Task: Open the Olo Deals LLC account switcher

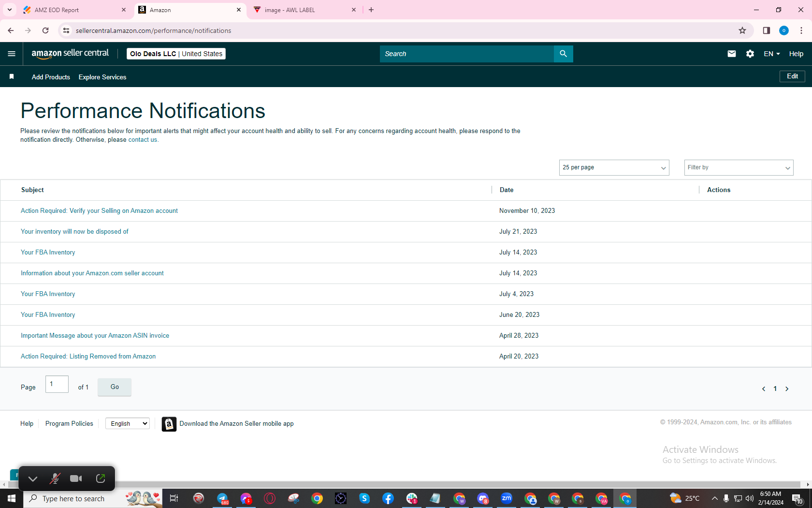Action: (176, 54)
